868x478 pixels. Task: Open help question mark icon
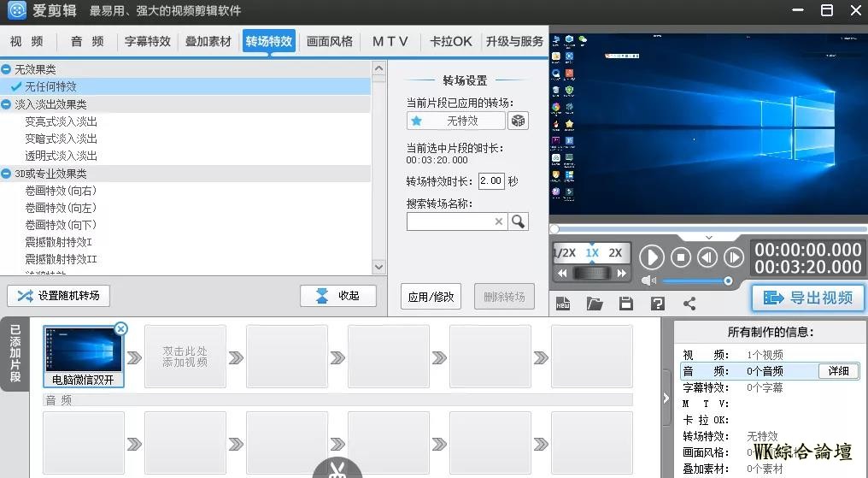pyautogui.click(x=658, y=304)
